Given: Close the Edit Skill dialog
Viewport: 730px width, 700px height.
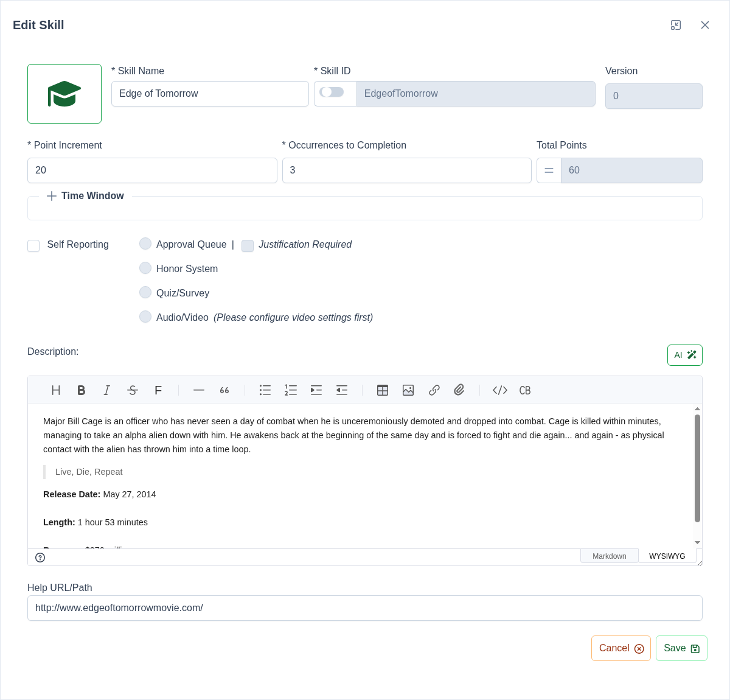Looking at the screenshot, I should [x=705, y=25].
